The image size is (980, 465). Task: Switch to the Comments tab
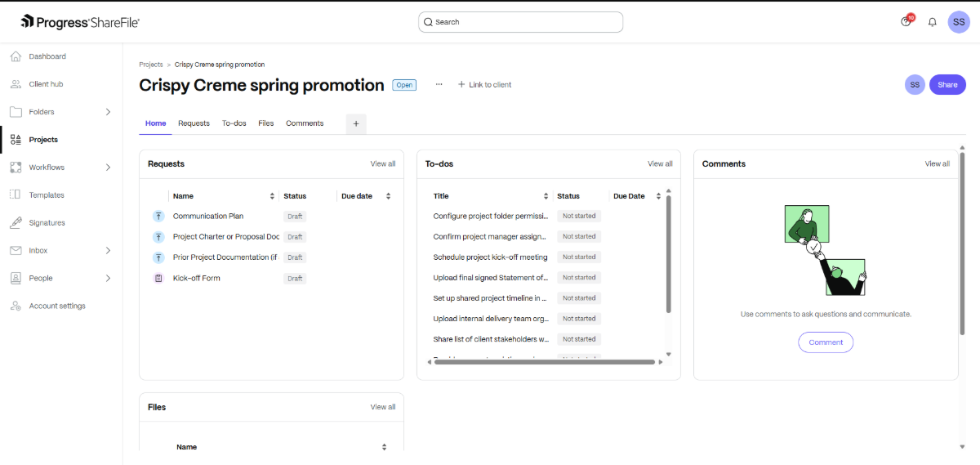coord(305,123)
